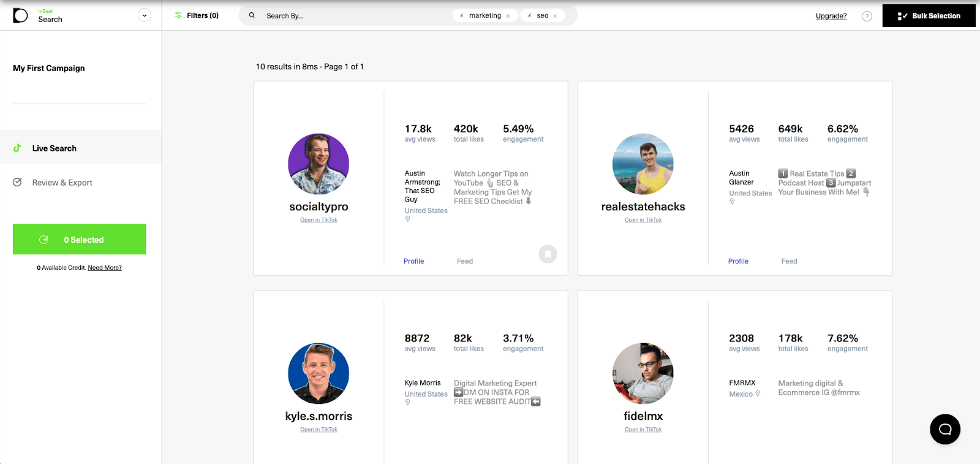
Task: Remove the seo hashtag filter
Action: (x=556, y=17)
